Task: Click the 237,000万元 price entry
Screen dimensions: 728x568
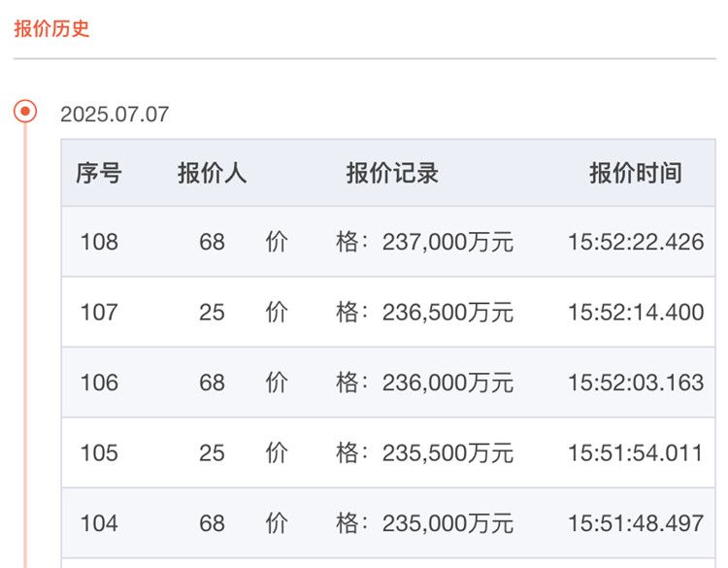Action: pyautogui.click(x=447, y=242)
